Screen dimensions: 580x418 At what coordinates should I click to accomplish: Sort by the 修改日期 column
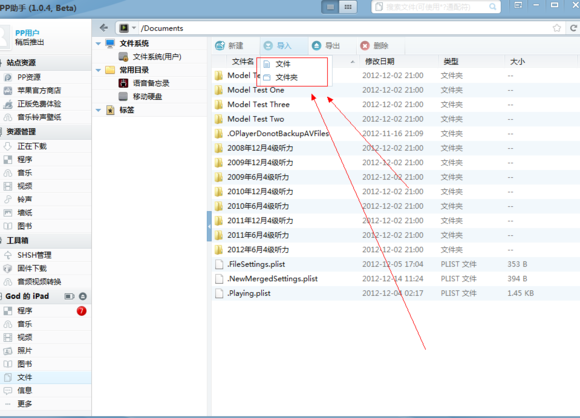pyautogui.click(x=380, y=61)
